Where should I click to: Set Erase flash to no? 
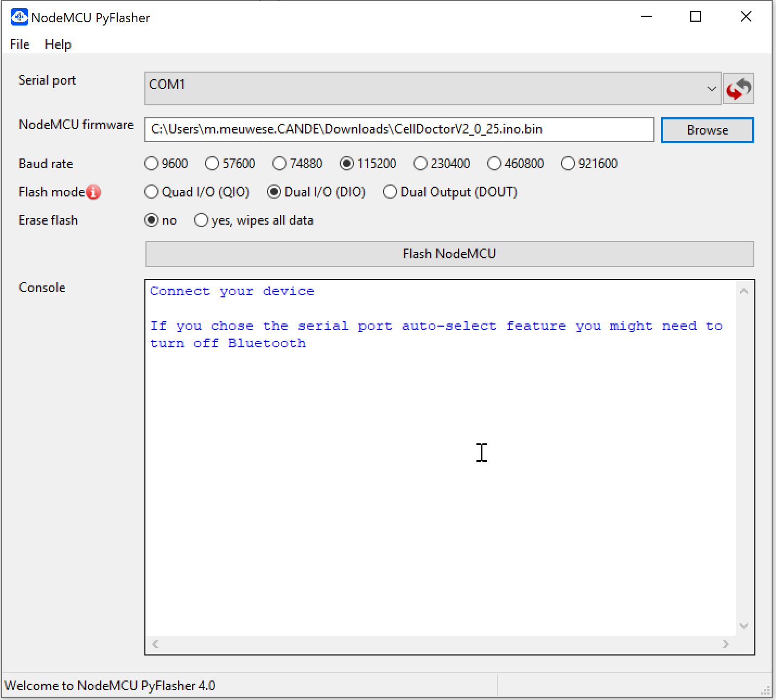(161, 220)
